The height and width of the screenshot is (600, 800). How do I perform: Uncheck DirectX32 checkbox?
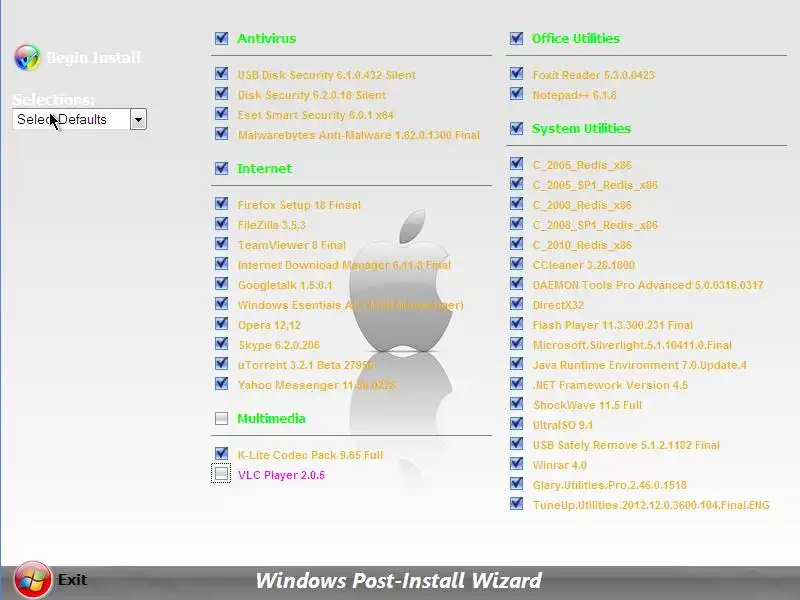coord(516,304)
